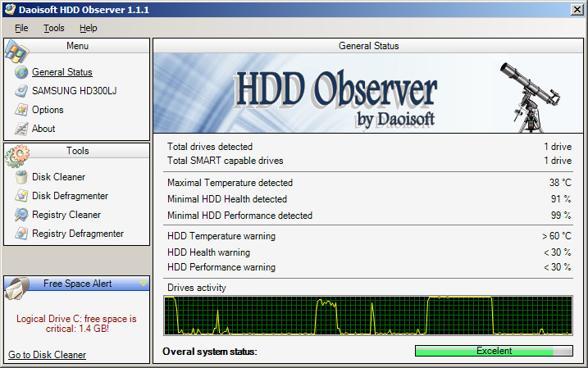Click the Logical Drive C free space warning text
588x368 pixels.
click(76, 324)
